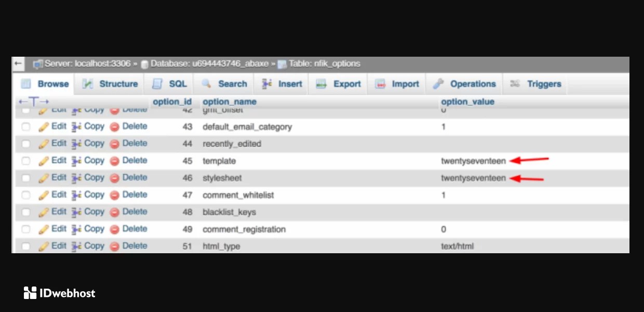The height and width of the screenshot is (312, 644).
Task: Click the Delete icon for recently_edited row
Action: click(115, 144)
